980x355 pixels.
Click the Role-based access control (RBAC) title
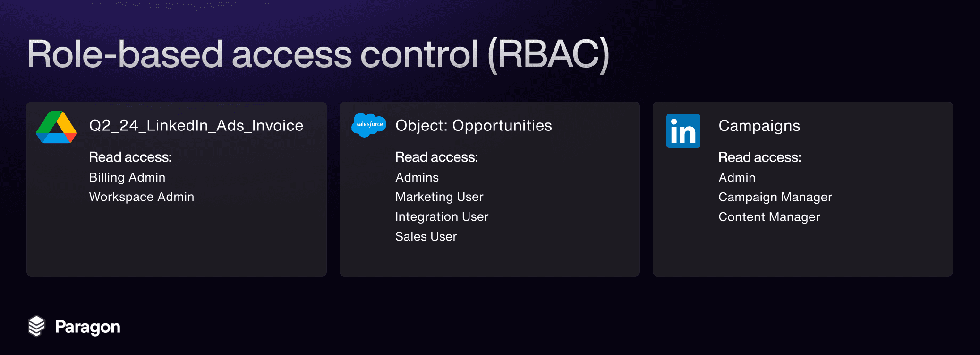(318, 54)
